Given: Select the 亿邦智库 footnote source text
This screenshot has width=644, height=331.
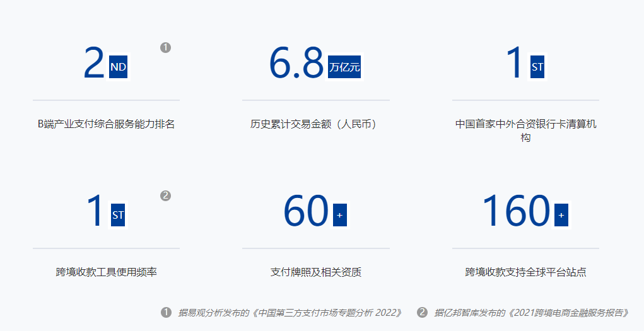Looking at the screenshot, I should [x=532, y=313].
